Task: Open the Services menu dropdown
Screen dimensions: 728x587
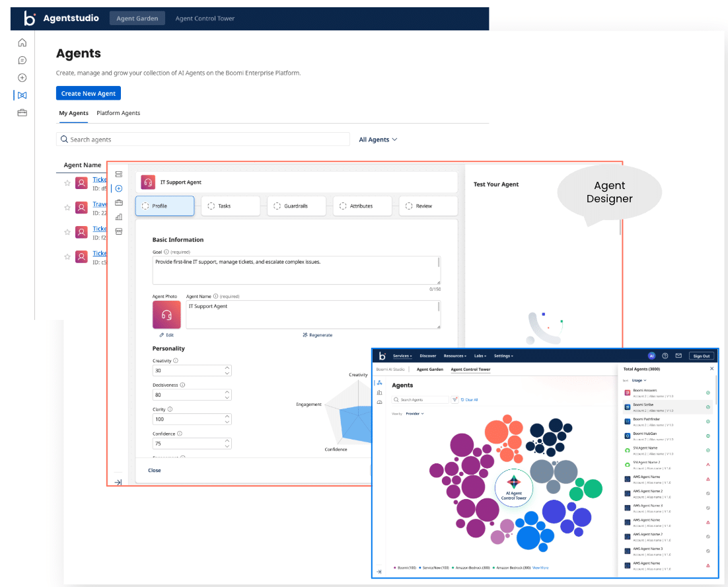Action: (402, 356)
